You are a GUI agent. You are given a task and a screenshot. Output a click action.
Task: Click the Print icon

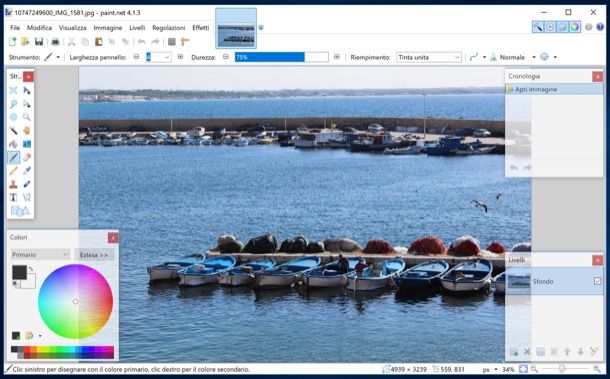pyautogui.click(x=55, y=41)
